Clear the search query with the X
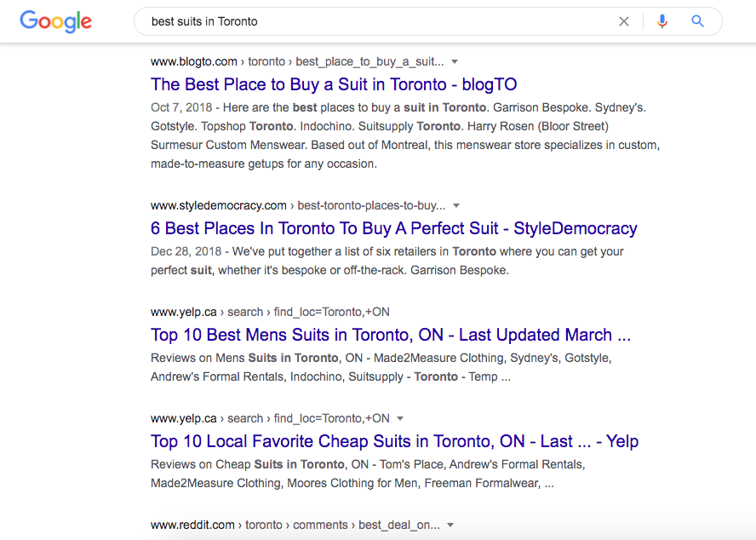The width and height of the screenshot is (756, 540). (x=624, y=21)
